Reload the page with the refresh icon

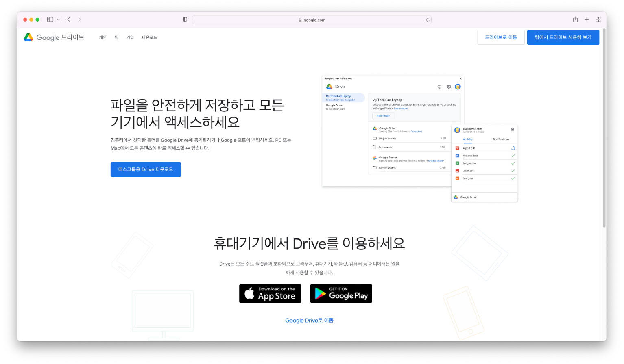tap(428, 19)
